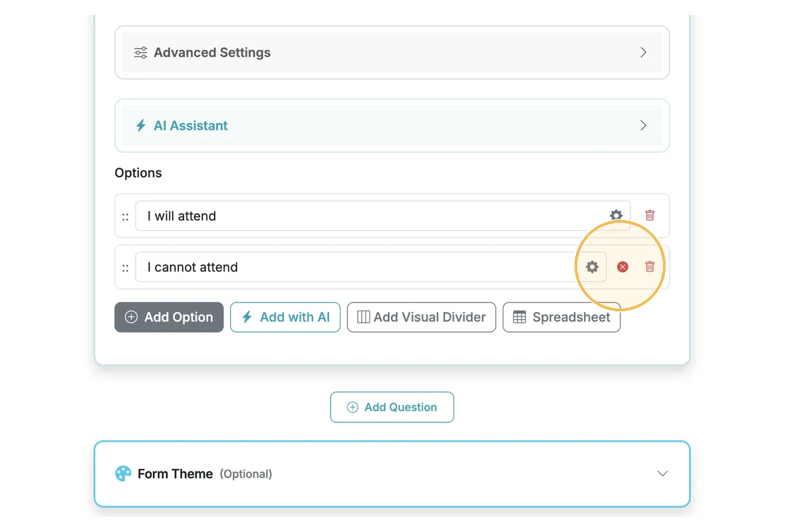Click drag handle beside "I will attend"
The height and width of the screenshot is (532, 798).
pos(125,216)
